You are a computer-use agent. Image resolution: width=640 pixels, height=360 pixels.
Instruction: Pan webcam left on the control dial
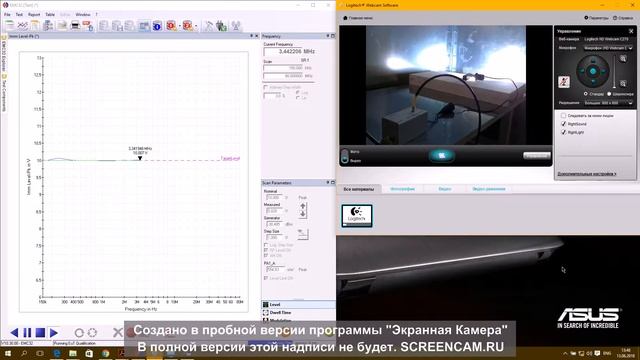pyautogui.click(x=582, y=71)
